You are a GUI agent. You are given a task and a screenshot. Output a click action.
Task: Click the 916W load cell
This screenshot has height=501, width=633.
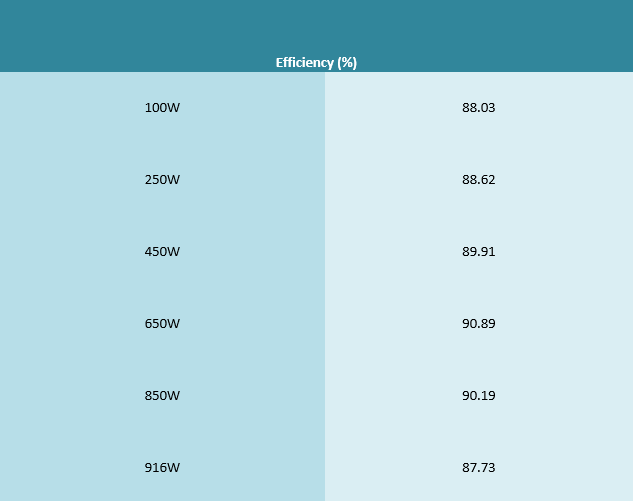(x=162, y=468)
